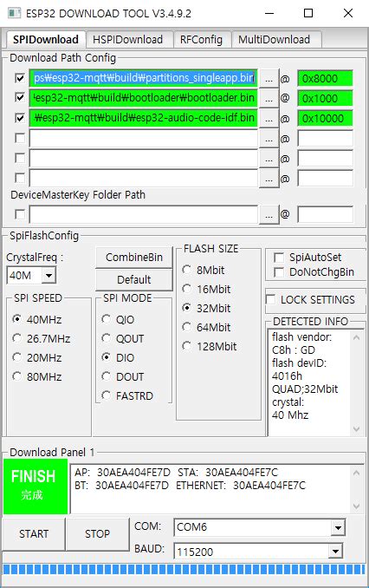Uncheck the esp32-audio-code-idf.bin row checkbox
This screenshot has width=369, height=588.
(20, 118)
